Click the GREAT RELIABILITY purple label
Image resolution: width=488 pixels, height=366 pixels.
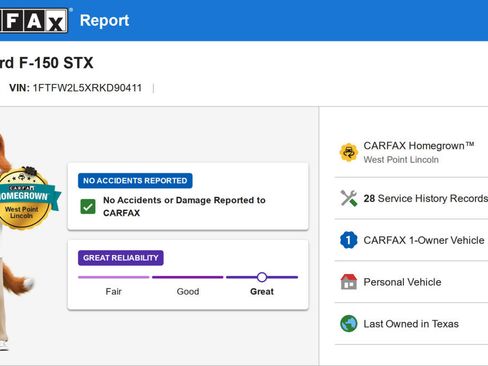point(121,258)
